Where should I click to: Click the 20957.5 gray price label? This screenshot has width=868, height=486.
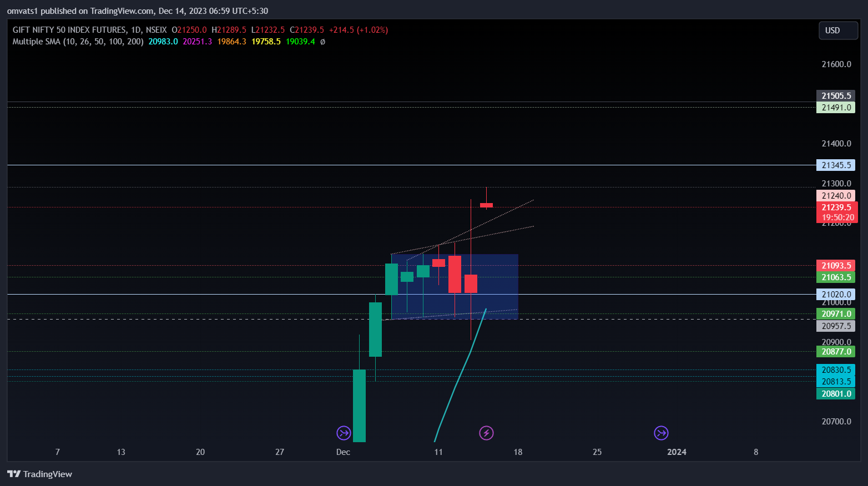tap(836, 326)
